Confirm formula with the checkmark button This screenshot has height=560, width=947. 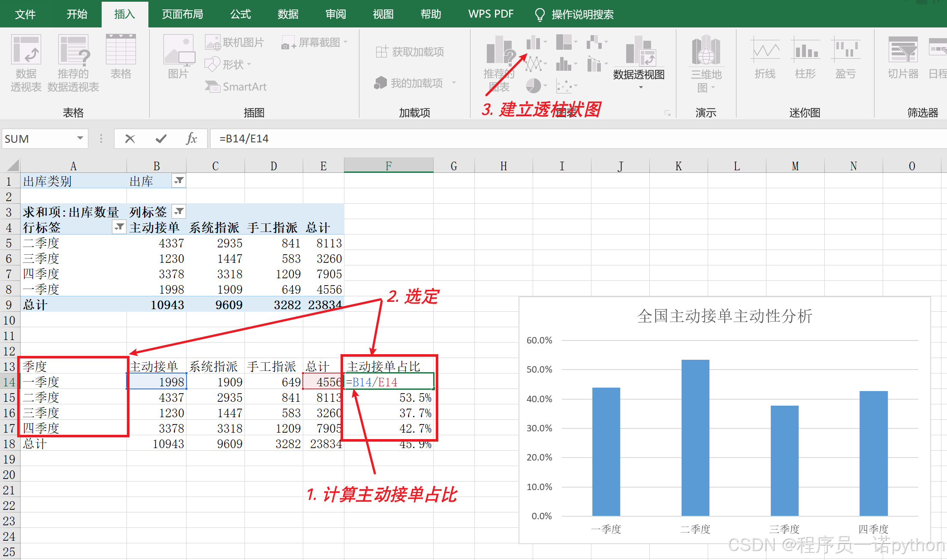click(161, 138)
